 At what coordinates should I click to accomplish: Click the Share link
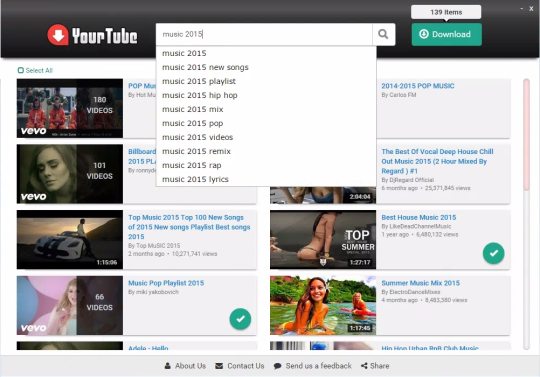tap(380, 366)
